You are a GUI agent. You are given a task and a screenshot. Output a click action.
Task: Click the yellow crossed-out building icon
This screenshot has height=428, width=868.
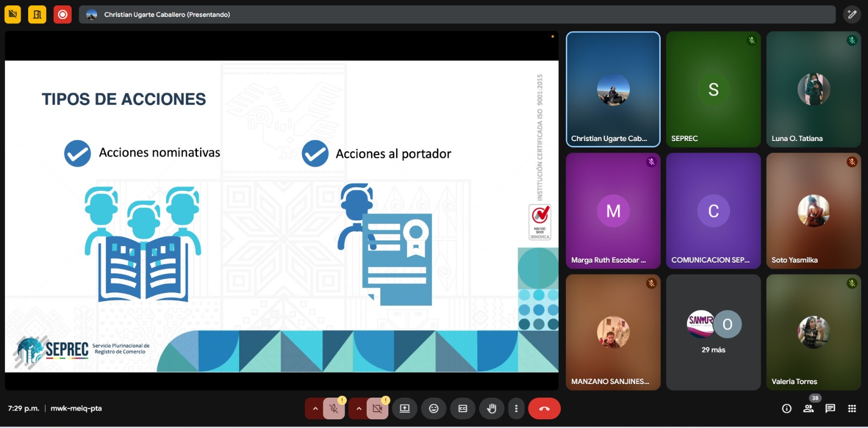coord(12,15)
